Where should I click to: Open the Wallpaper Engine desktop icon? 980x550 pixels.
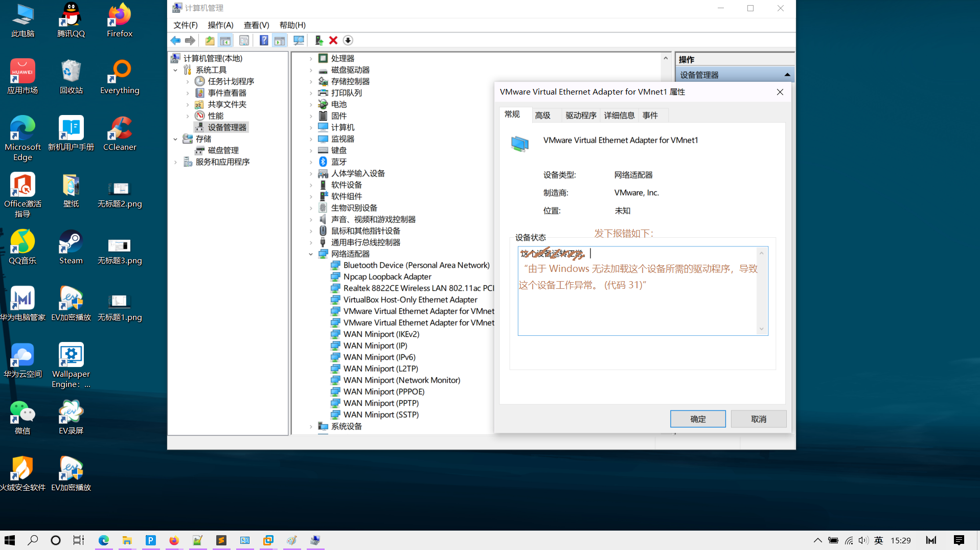(x=71, y=366)
